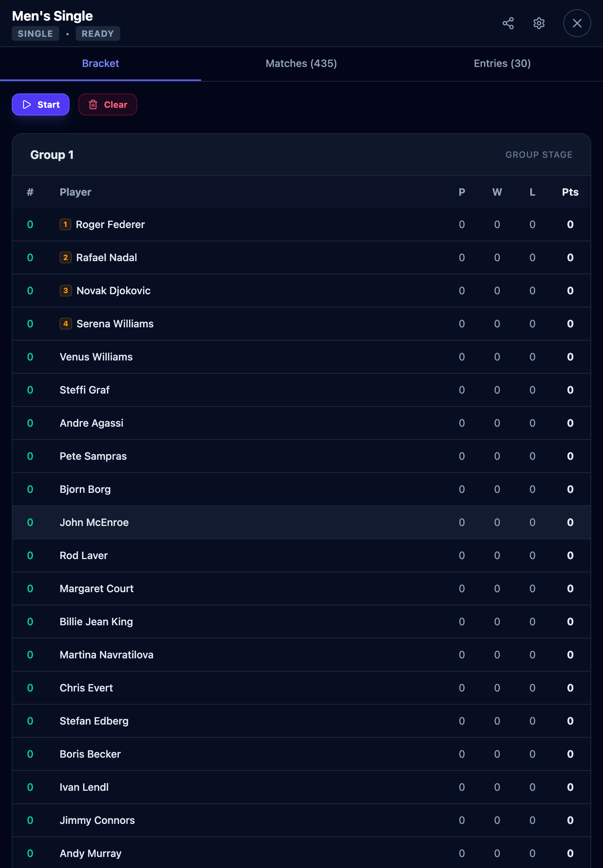Image resolution: width=603 pixels, height=868 pixels.
Task: Click seed badge 2 next to Rafael Nadal
Action: (65, 257)
